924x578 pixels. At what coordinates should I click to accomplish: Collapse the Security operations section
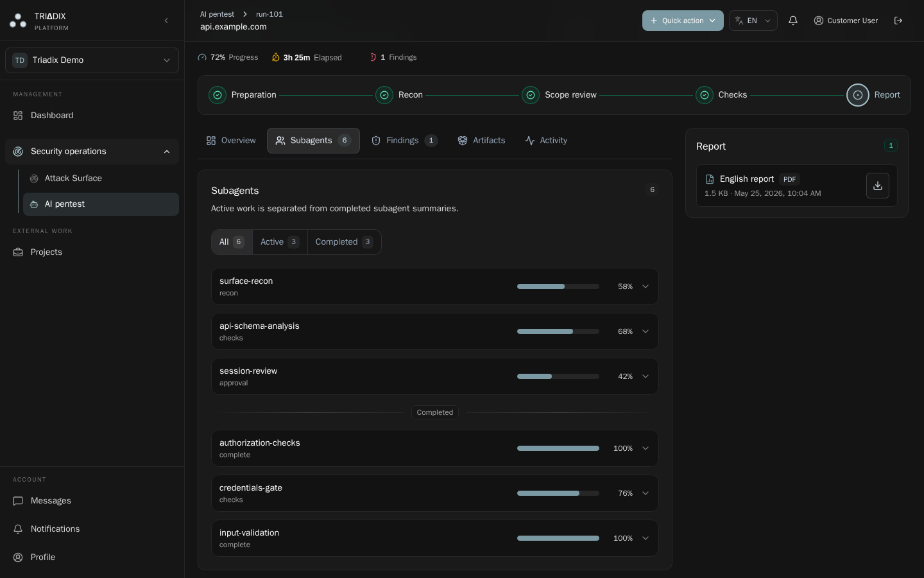(92, 152)
